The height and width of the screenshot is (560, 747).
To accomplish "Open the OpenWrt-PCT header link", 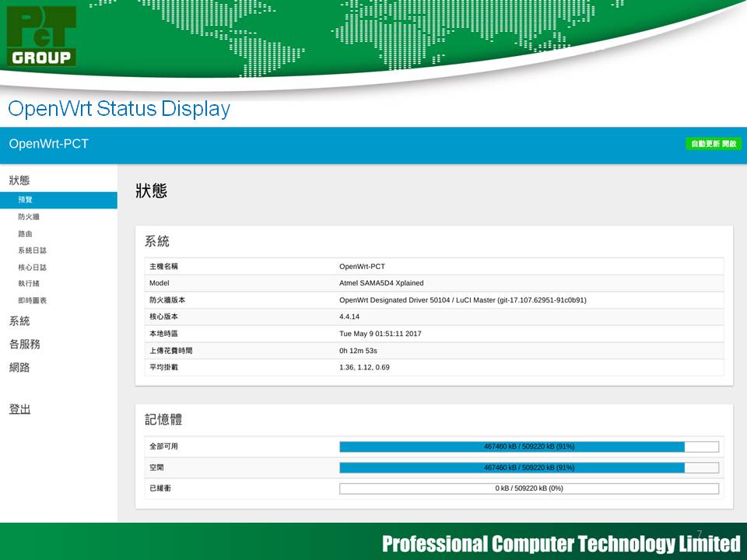I will tap(49, 144).
